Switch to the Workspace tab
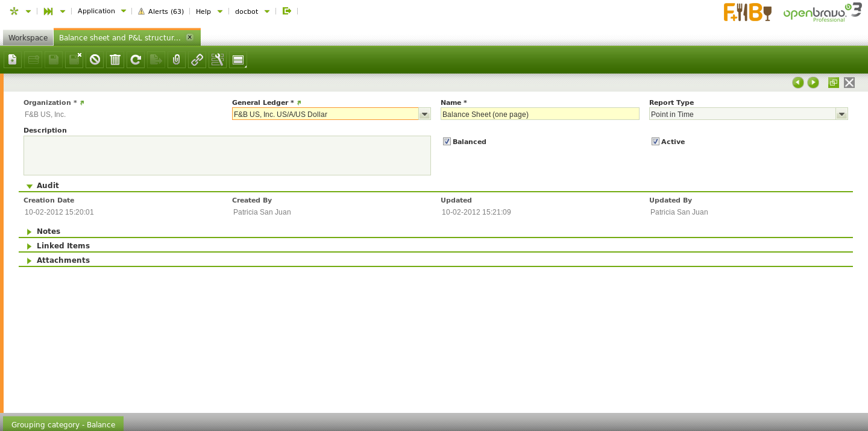868x431 pixels. pyautogui.click(x=28, y=37)
